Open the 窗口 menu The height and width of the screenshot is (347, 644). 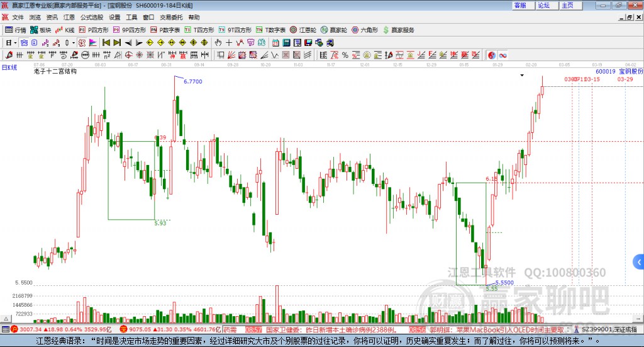point(148,17)
